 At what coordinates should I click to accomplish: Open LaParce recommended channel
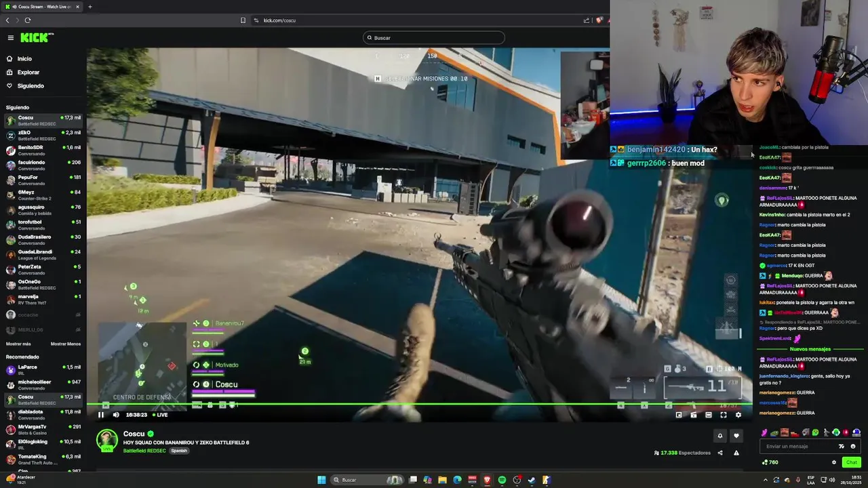tap(43, 370)
